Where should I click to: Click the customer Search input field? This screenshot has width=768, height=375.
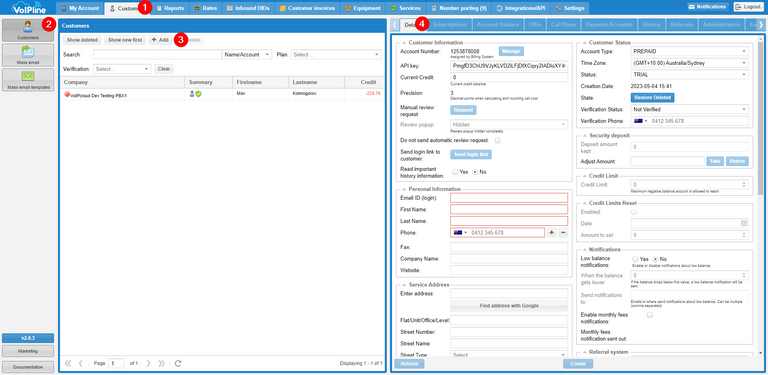157,55
